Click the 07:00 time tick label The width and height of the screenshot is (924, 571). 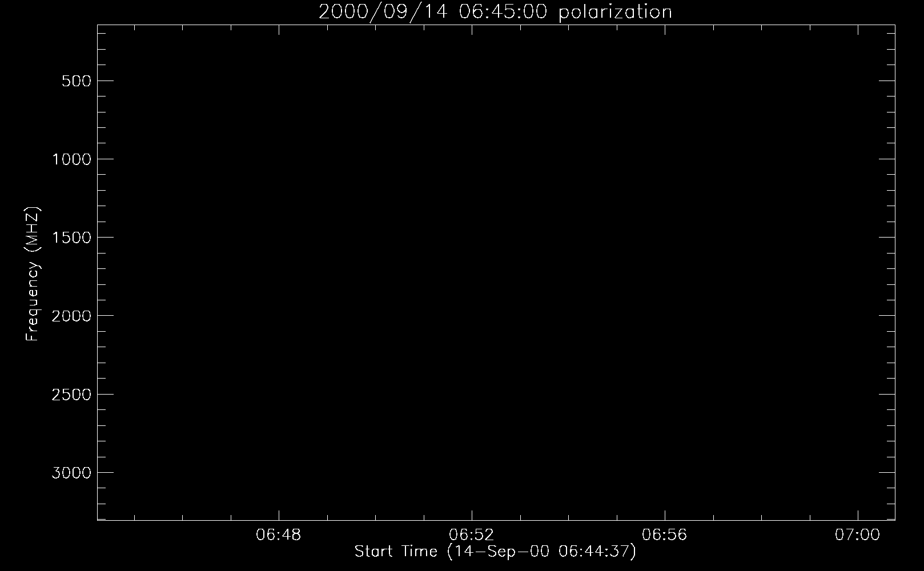[x=858, y=535]
